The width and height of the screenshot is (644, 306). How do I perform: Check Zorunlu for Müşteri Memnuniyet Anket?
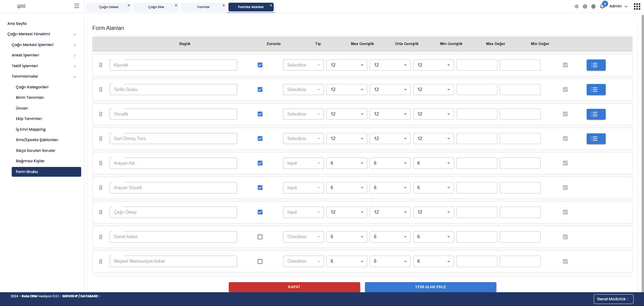pos(260,261)
